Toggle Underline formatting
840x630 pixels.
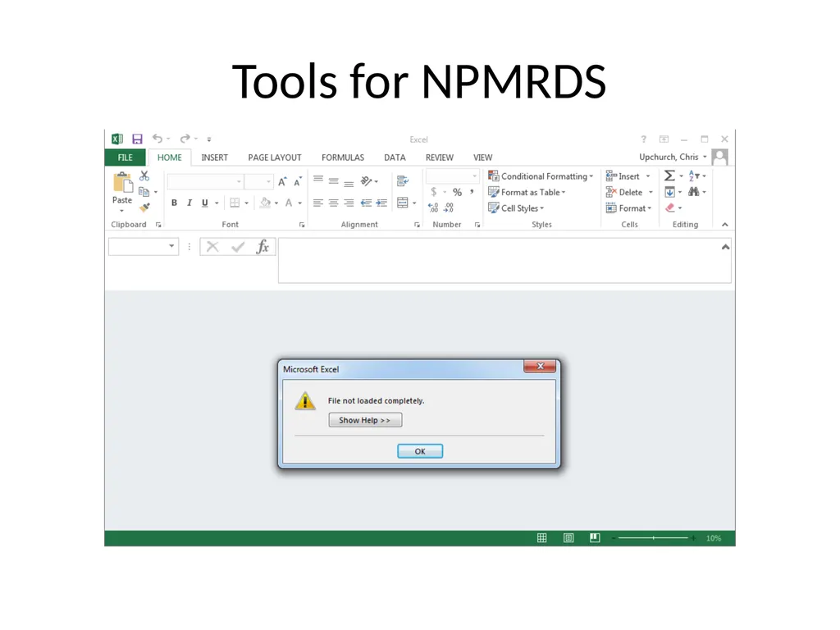pos(204,203)
